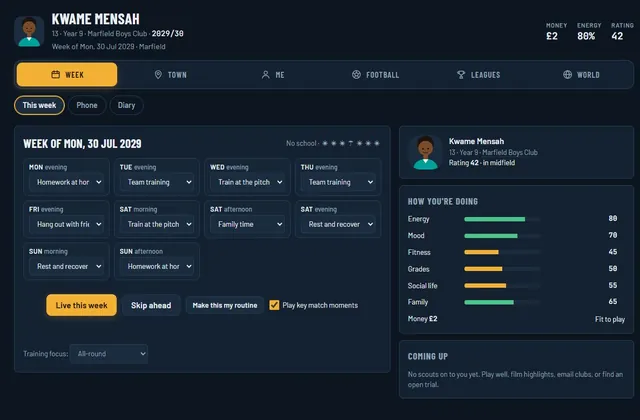The image size is (640, 420).
Task: Click the WEEK OF MON, 30 JUL 2029 heading
Action: 82,144
